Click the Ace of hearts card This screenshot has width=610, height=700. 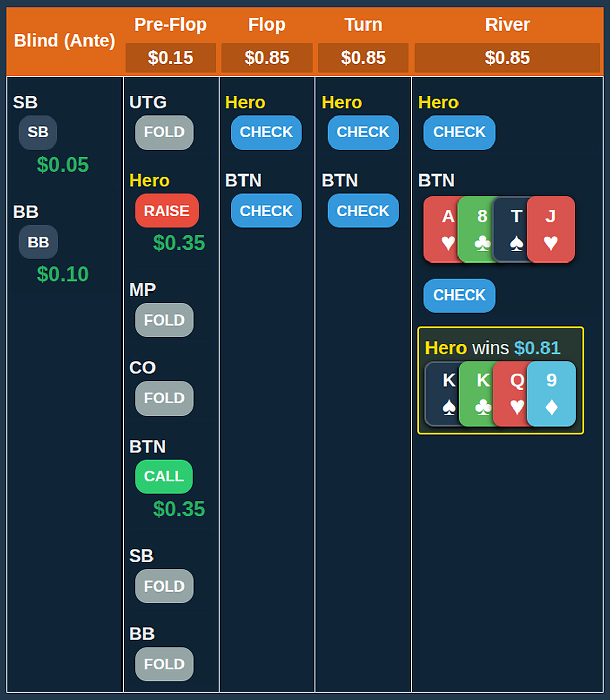coord(441,229)
